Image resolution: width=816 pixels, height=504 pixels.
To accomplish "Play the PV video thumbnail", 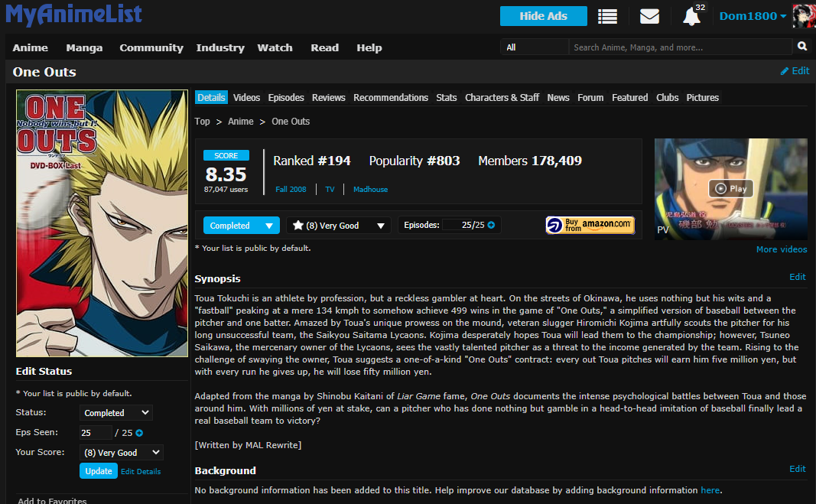I will [x=730, y=189].
